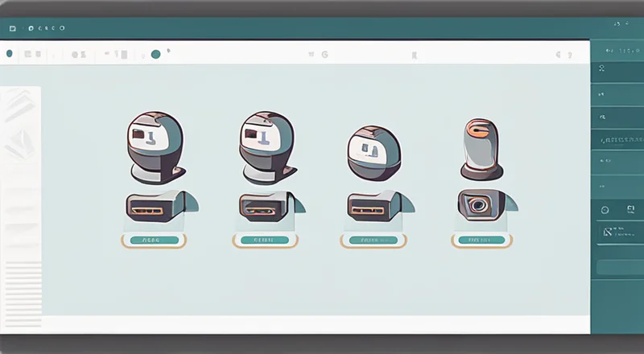Click the large teal circle in the toolbar
The height and width of the screenshot is (354, 644).
click(x=155, y=54)
